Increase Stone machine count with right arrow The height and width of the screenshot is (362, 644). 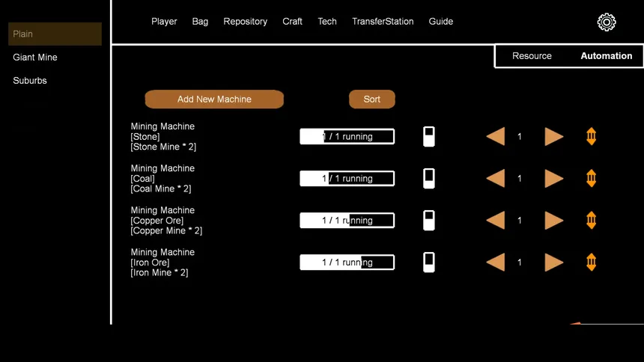(553, 137)
